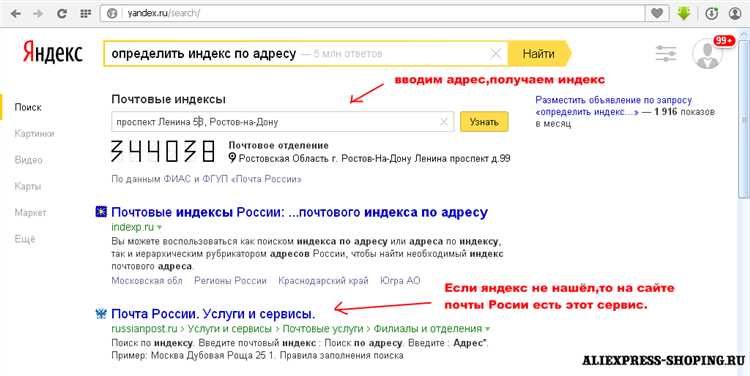Clear the postal address field with X
Image resolution: width=750 pixels, height=376 pixels.
[x=443, y=122]
